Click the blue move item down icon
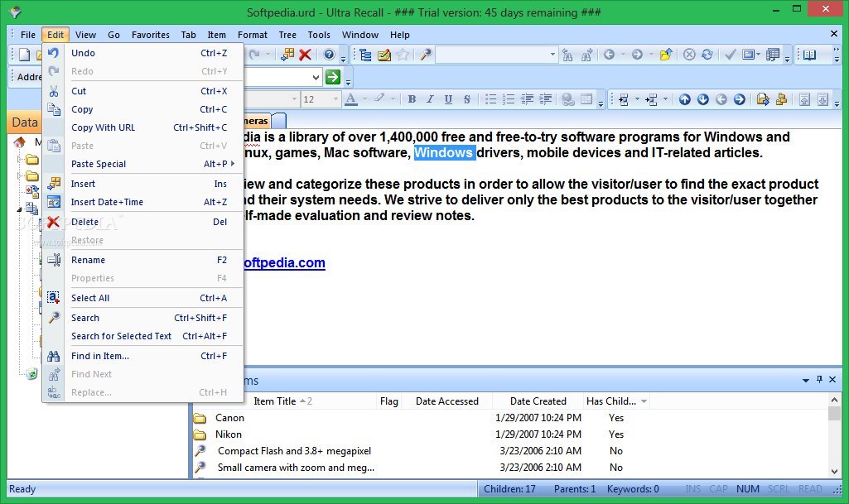 click(x=703, y=99)
